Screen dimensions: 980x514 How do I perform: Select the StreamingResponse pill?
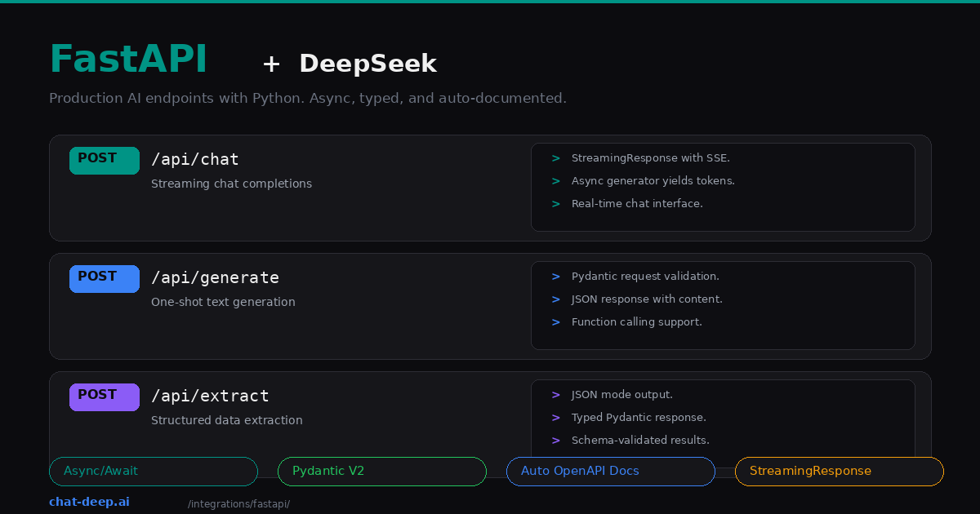tap(839, 471)
